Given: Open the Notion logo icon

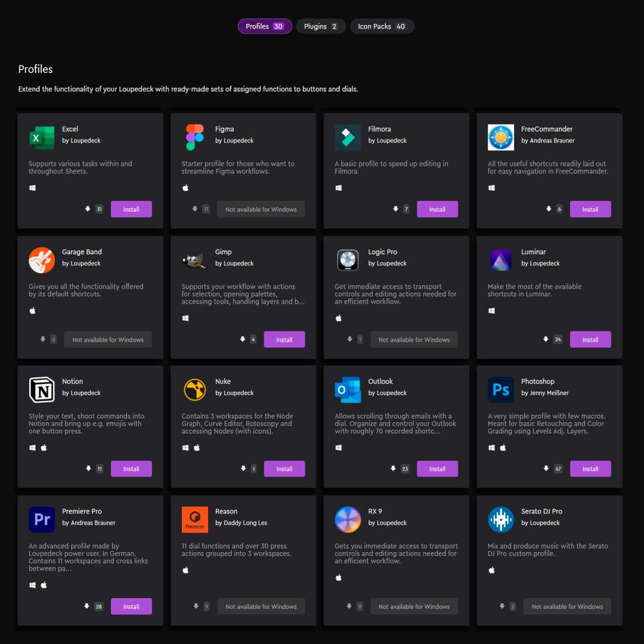Looking at the screenshot, I should pos(42,389).
